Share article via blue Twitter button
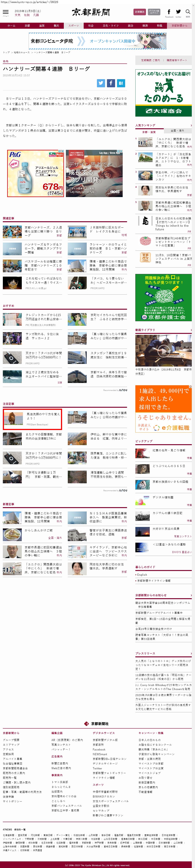195x868 pixels. pos(101,83)
